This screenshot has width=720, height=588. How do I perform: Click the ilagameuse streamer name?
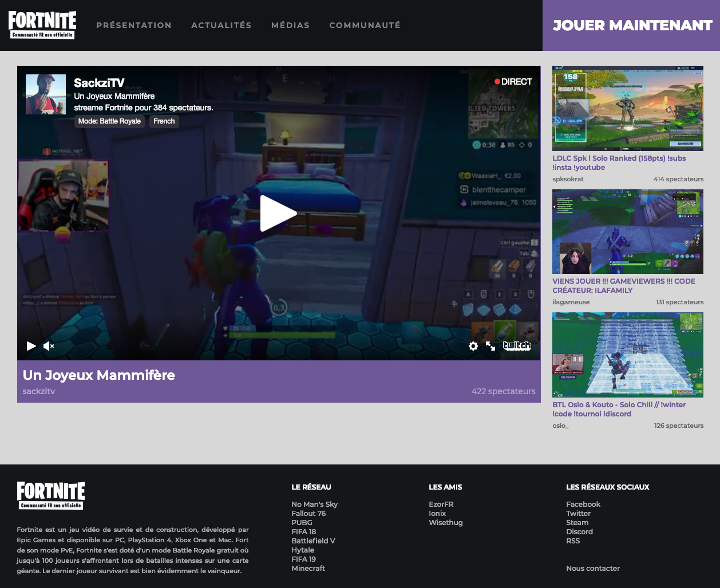coord(571,302)
